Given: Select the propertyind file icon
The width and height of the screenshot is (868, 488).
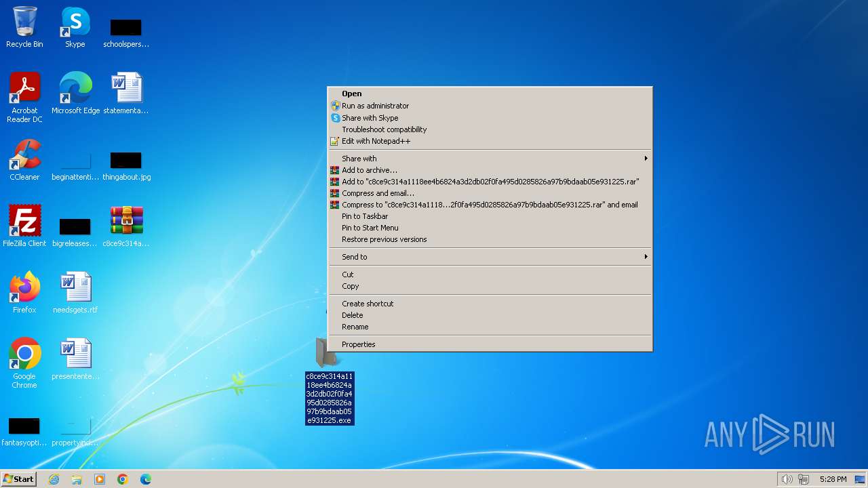Looking at the screenshot, I should 75,432.
